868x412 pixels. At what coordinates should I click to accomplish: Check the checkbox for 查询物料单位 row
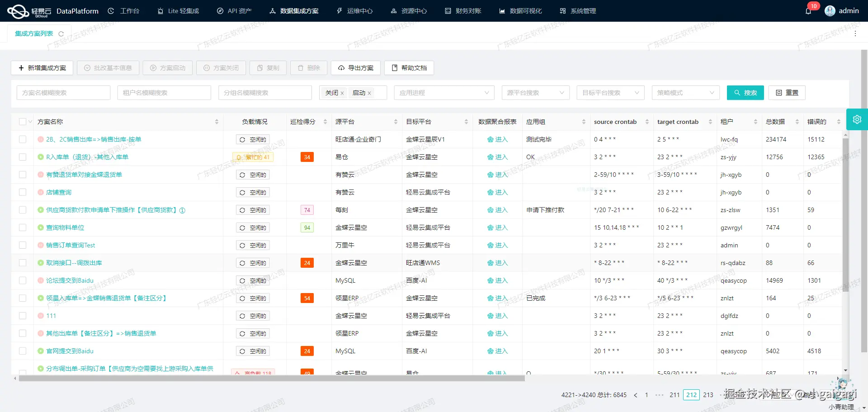23,227
